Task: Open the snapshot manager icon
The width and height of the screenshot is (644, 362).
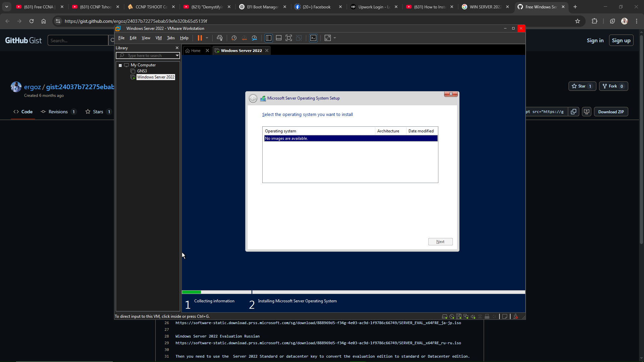Action: (254, 38)
